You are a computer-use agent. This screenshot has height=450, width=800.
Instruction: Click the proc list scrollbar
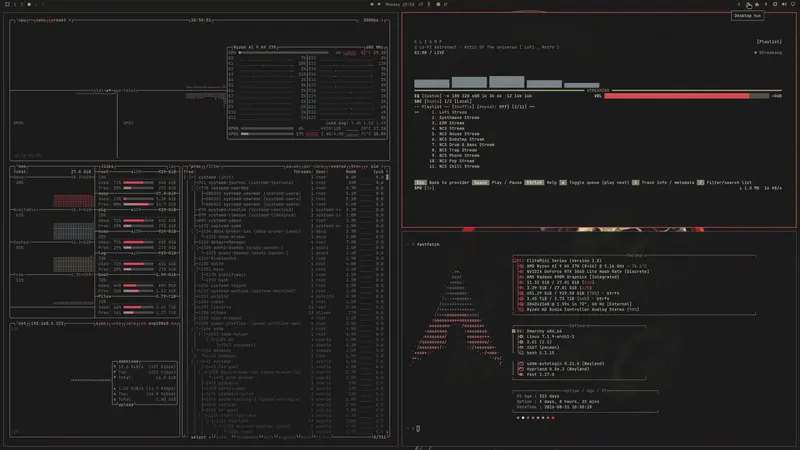tap(387, 177)
